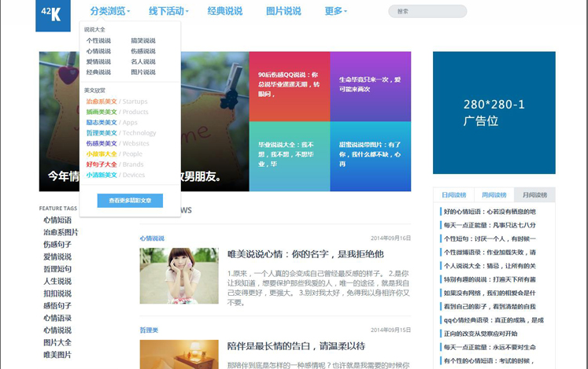588x369 pixels.
Task: Open ranking item 个性短句：讨厌一个人
Action: 490,238
